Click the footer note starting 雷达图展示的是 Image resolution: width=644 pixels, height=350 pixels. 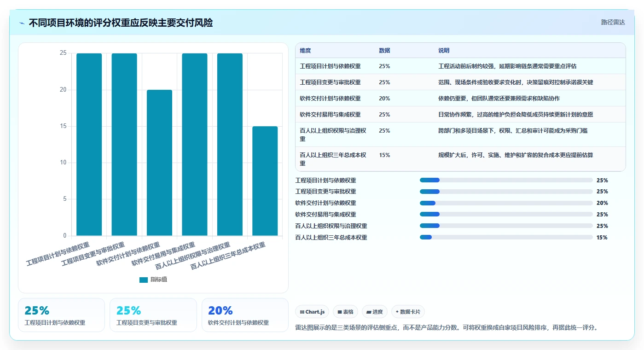(447, 328)
